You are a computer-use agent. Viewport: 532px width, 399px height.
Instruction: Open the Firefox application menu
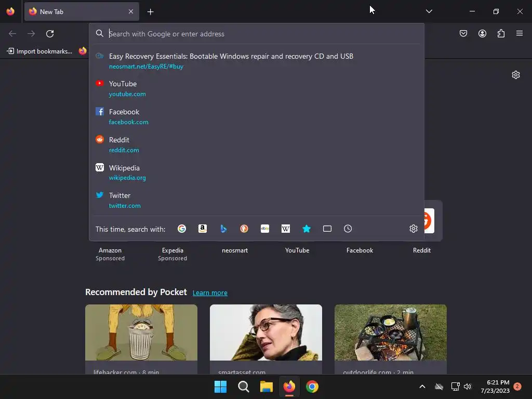[520, 33]
